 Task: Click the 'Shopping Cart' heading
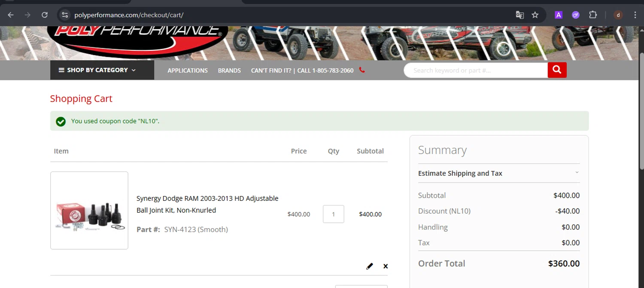[x=81, y=98]
